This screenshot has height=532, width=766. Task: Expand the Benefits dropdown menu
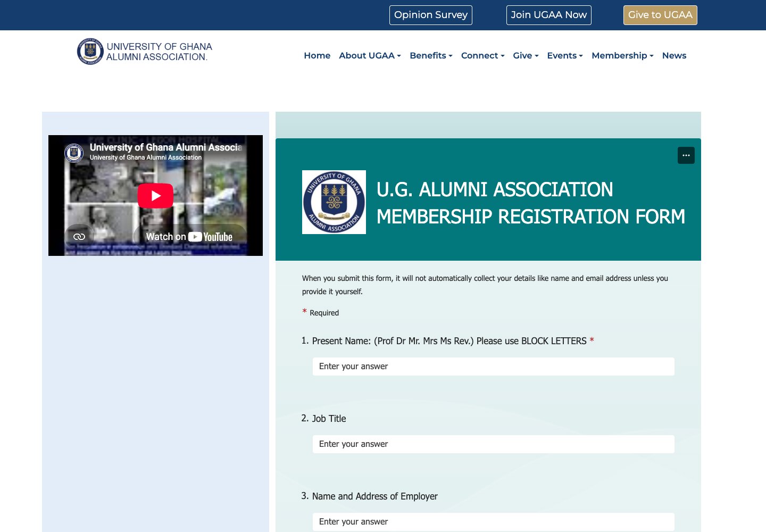pyautogui.click(x=431, y=55)
